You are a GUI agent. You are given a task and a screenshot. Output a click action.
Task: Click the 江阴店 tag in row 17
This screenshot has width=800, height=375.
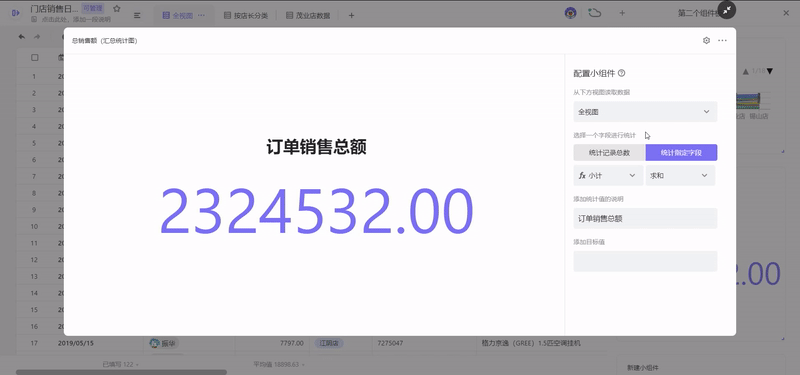click(329, 343)
